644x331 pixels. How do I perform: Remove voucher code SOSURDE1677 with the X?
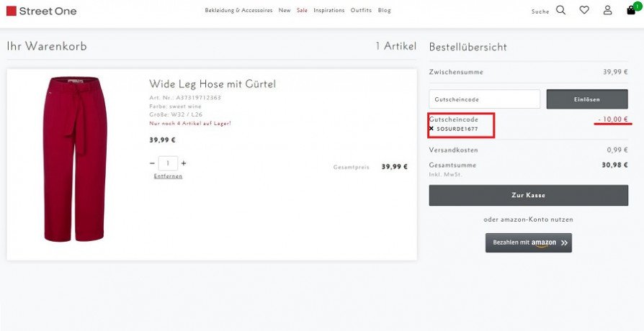[x=431, y=128]
